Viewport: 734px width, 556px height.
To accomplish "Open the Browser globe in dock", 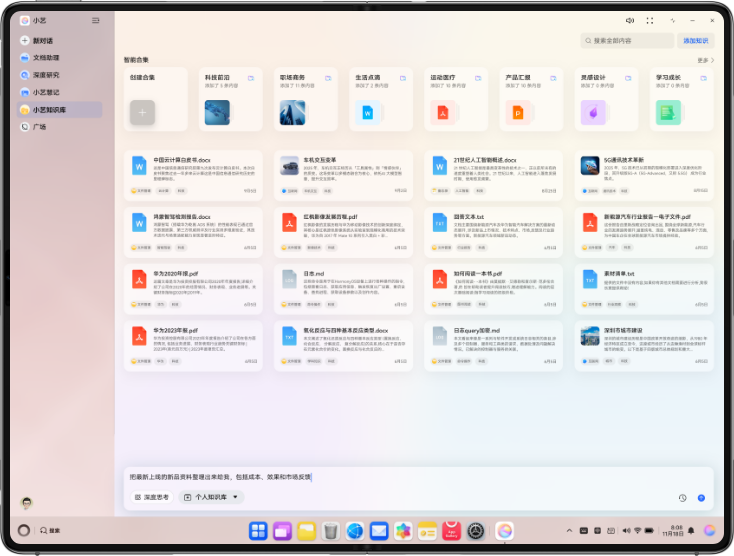I will click(355, 531).
